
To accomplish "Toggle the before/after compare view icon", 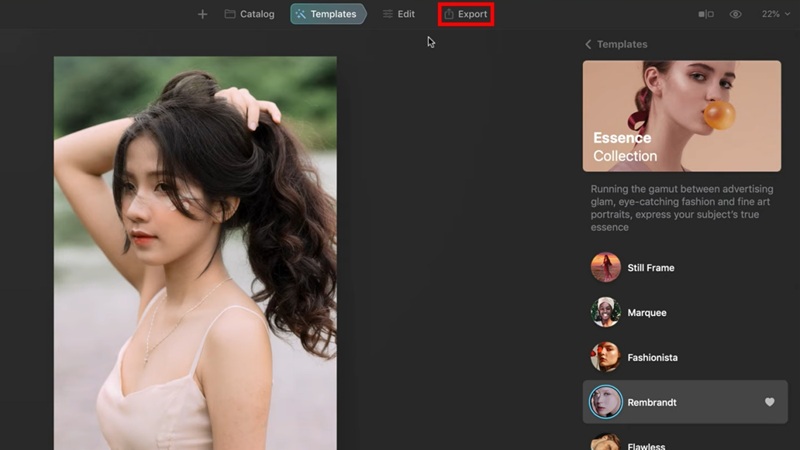I will (x=706, y=14).
